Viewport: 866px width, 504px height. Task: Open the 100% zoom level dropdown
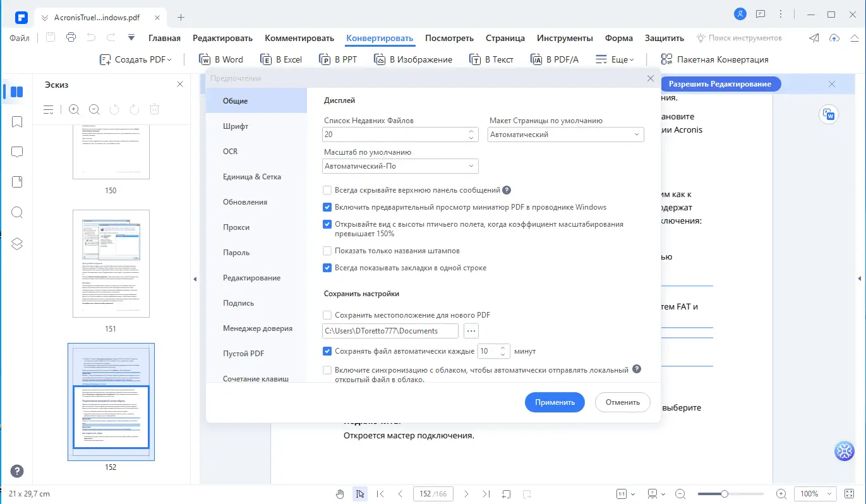click(815, 494)
